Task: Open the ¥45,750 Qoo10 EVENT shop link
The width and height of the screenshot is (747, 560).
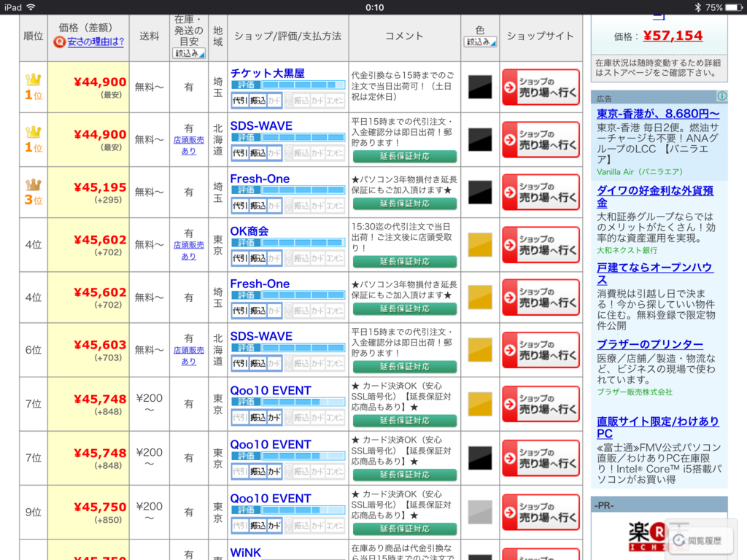Action: coord(270,498)
